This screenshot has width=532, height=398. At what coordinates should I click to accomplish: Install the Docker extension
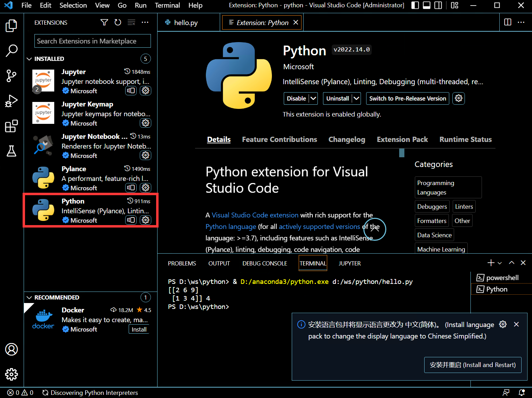point(139,329)
